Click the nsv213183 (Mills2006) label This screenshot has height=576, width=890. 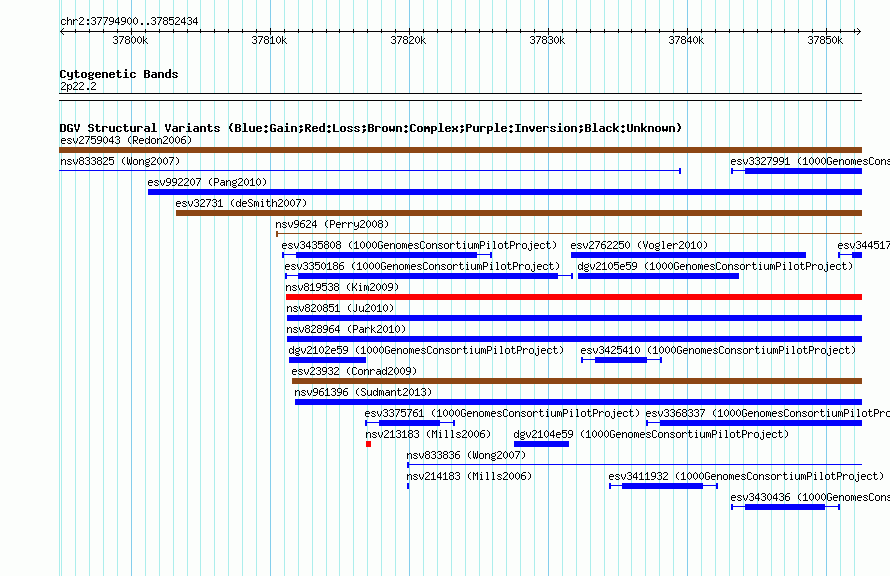point(428,434)
